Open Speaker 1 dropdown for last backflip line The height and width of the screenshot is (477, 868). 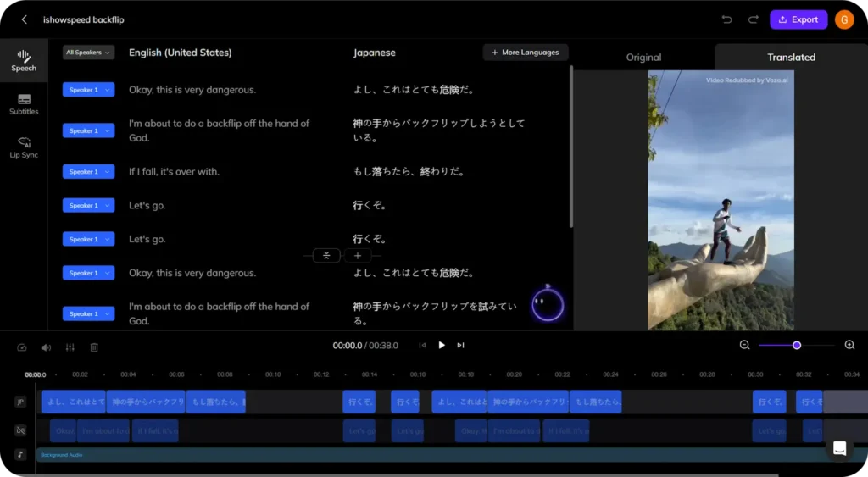(x=88, y=313)
